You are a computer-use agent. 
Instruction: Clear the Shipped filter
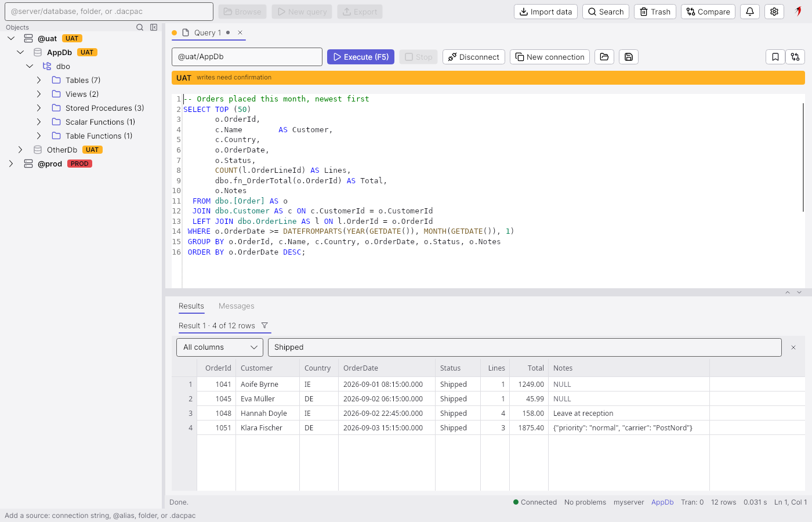[x=793, y=347]
